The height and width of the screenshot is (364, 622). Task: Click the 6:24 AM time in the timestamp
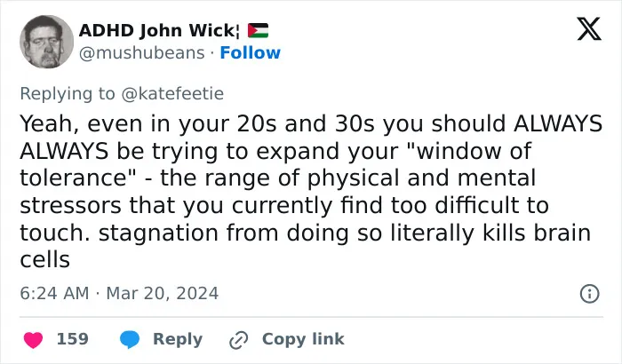[x=54, y=294]
